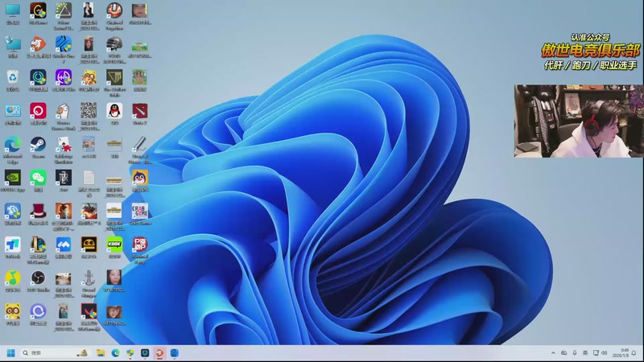Open the blank text document file
The image size is (644, 362).
tap(89, 178)
